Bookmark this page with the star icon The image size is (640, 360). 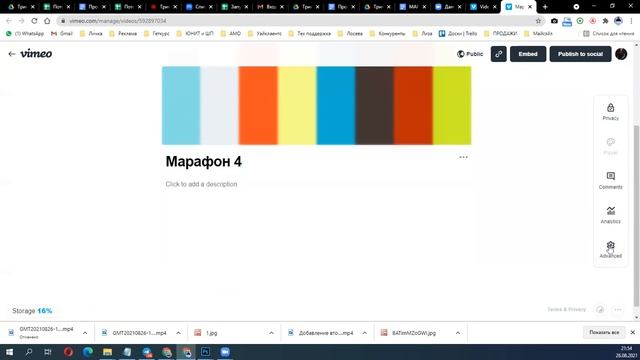[538, 21]
